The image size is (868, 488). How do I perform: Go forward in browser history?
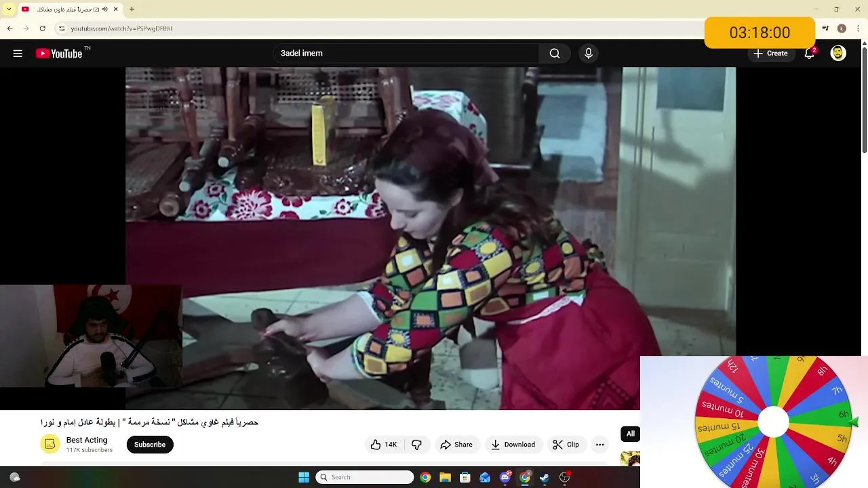(26, 28)
